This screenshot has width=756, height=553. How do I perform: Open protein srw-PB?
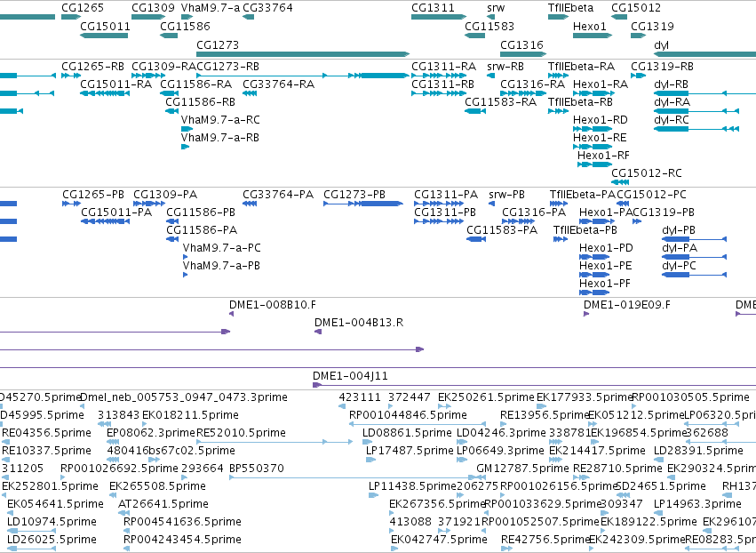click(506, 195)
